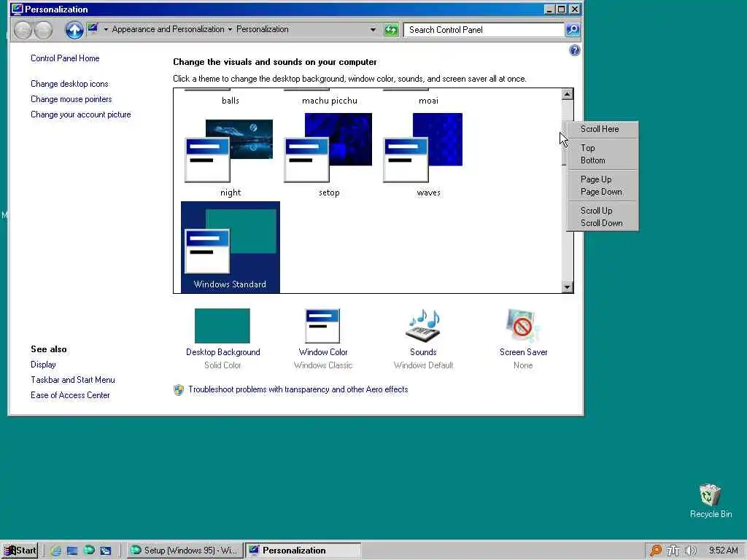Click the orange magnifier tray icon
This screenshot has height=560, width=747.
[x=656, y=551]
